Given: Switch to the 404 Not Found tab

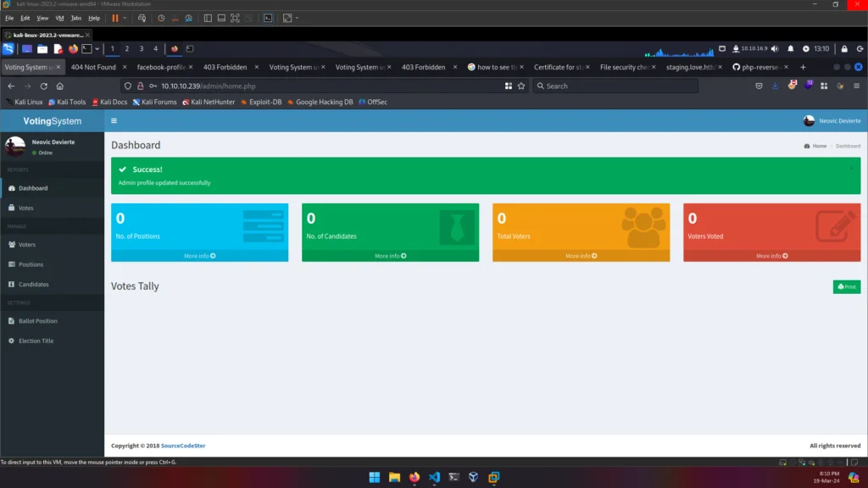Looking at the screenshot, I should (93, 67).
